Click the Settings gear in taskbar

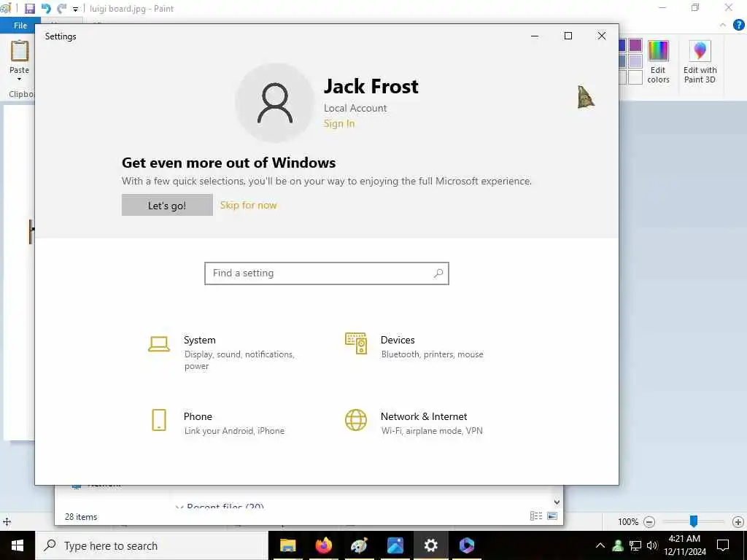(x=430, y=545)
